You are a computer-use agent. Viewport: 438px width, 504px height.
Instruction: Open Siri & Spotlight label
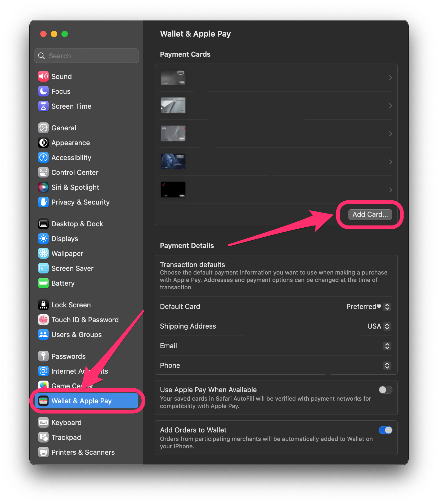point(75,187)
